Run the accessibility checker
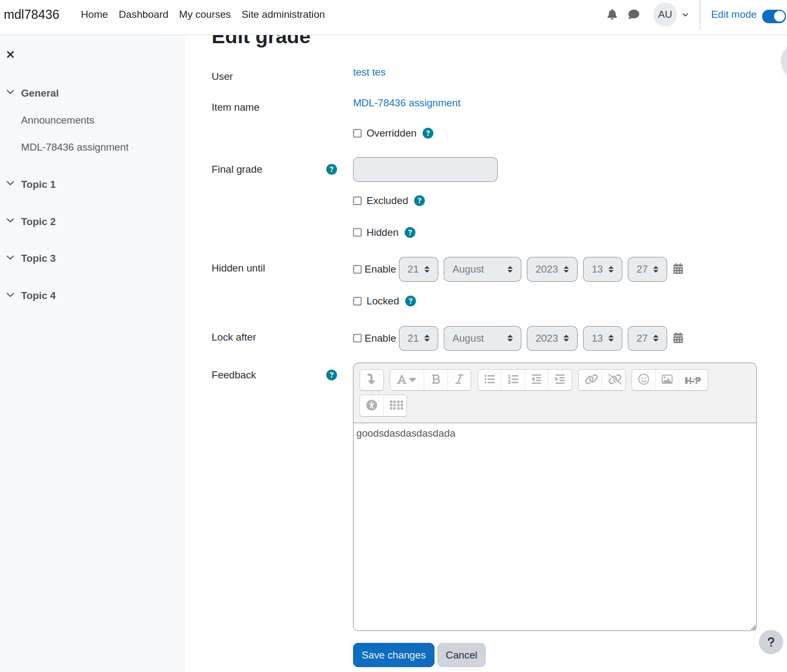This screenshot has width=787, height=672. click(x=371, y=405)
